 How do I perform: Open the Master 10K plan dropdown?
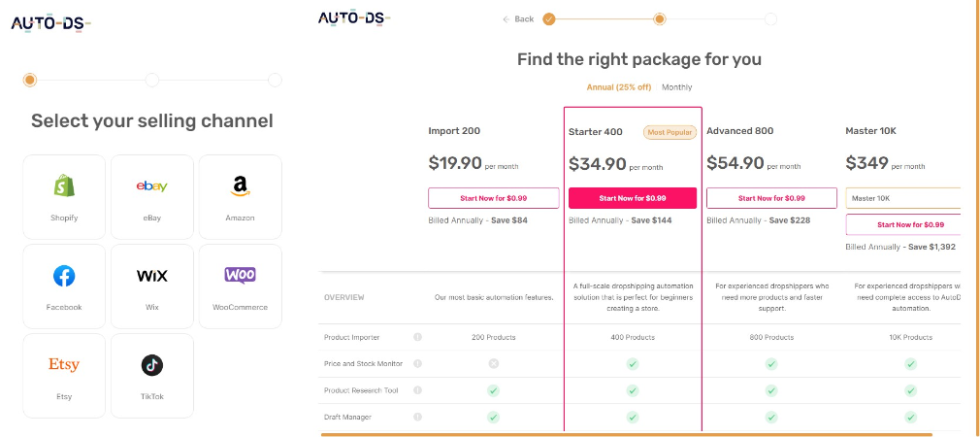(x=903, y=198)
